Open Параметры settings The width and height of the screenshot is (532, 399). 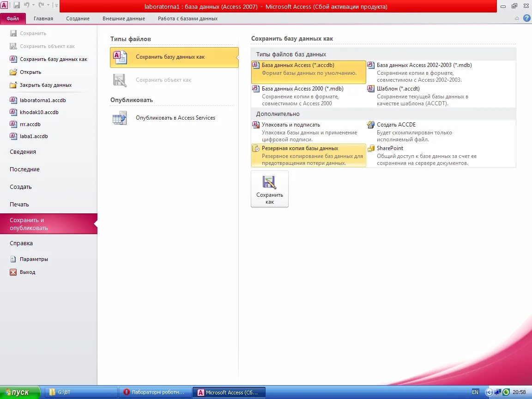pos(33,259)
